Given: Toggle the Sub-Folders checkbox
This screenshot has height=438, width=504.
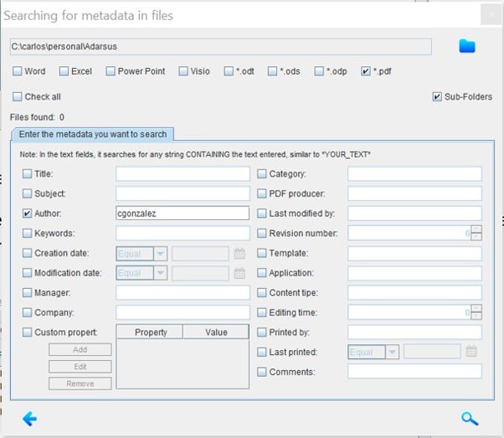Looking at the screenshot, I should (437, 97).
